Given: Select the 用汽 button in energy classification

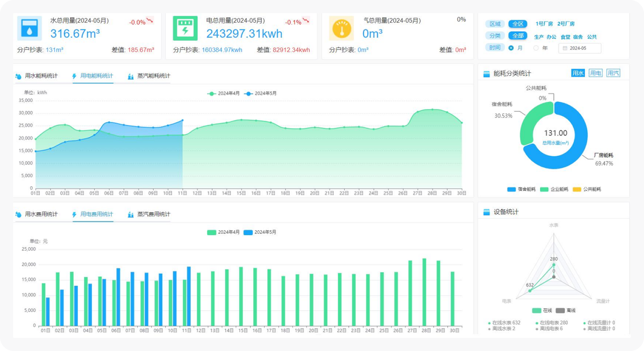Looking at the screenshot, I should pos(613,73).
